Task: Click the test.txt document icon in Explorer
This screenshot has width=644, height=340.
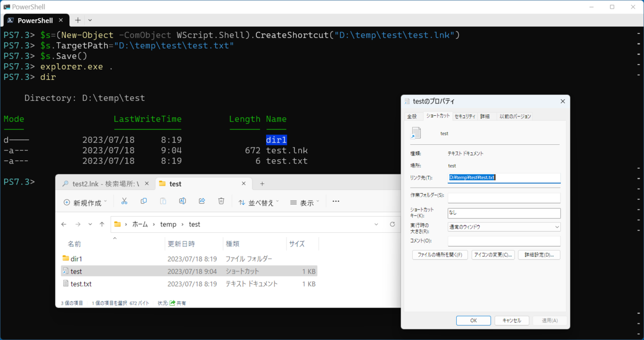Action: click(x=66, y=283)
